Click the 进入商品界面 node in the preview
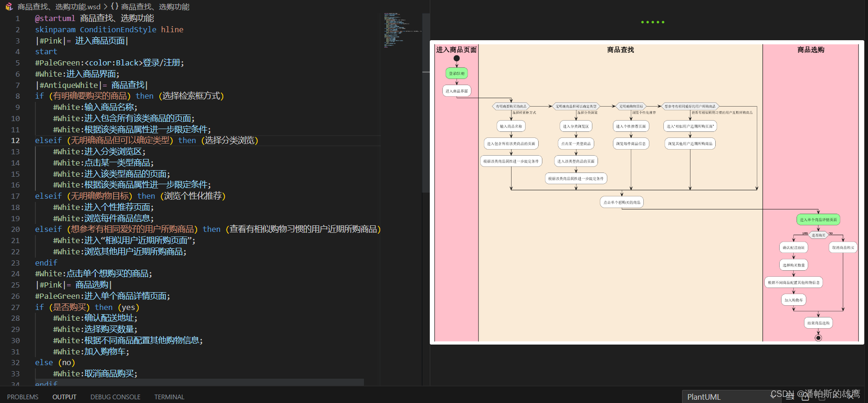 click(x=456, y=91)
